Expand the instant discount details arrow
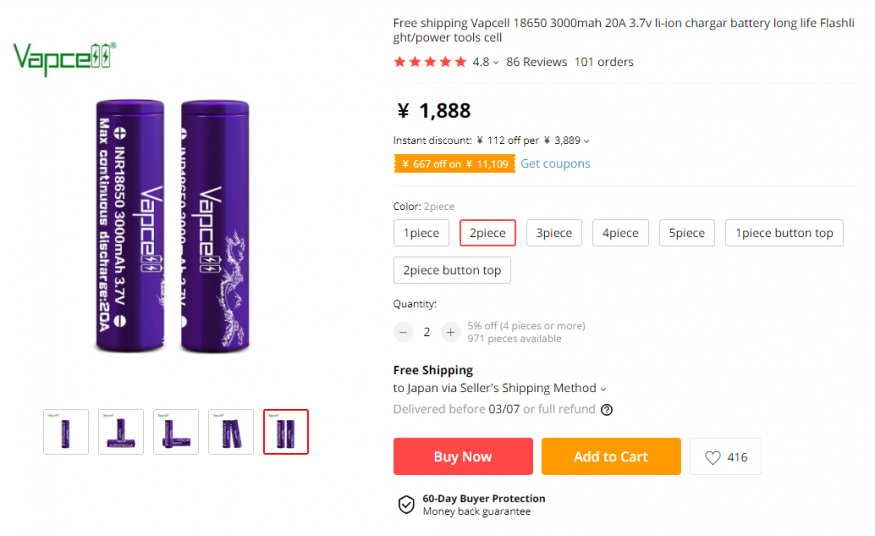Image resolution: width=875 pixels, height=536 pixels. [x=587, y=141]
